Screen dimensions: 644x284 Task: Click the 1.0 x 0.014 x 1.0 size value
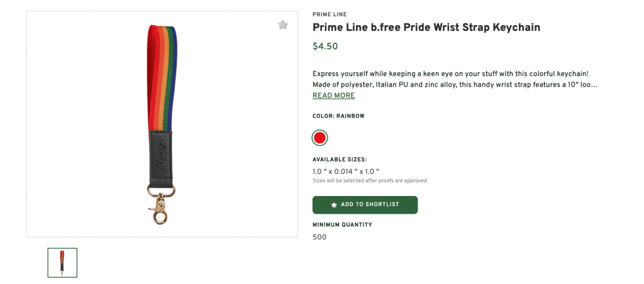point(346,171)
